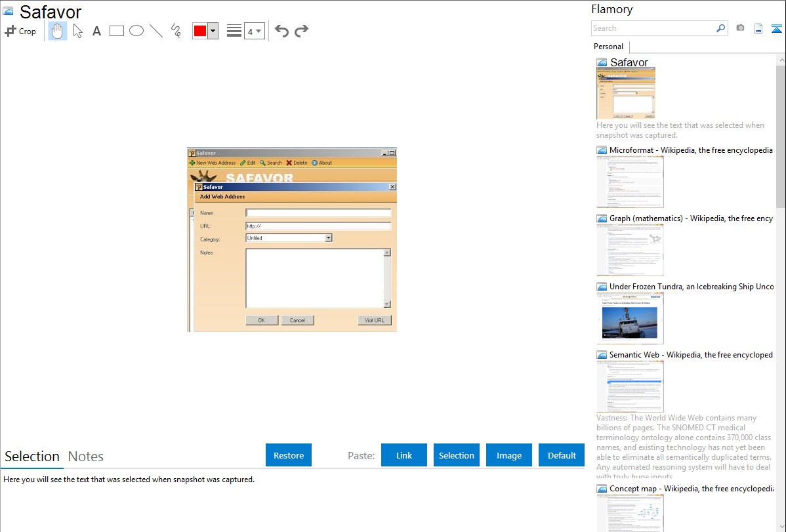This screenshot has height=532, width=786.
Task: Click the Link paste button
Action: pos(404,455)
